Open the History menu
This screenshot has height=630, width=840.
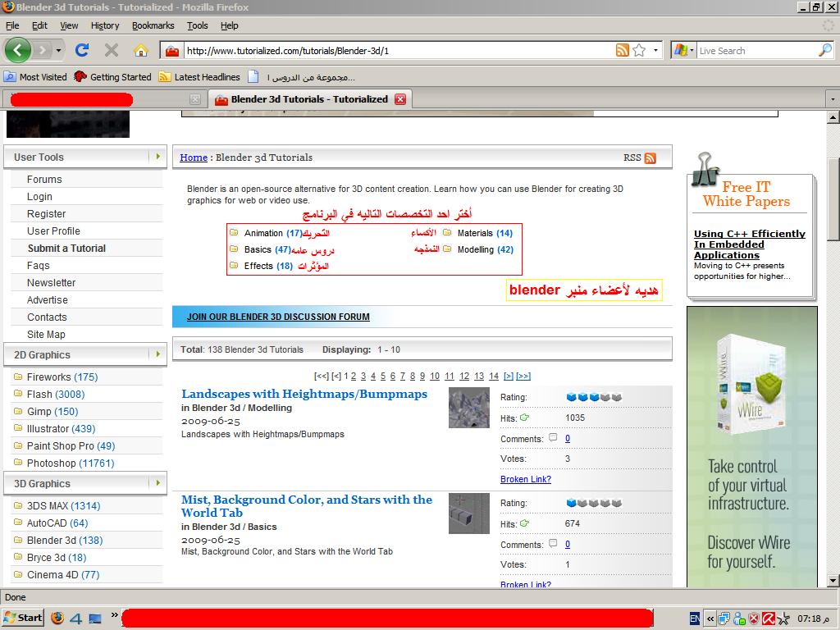pyautogui.click(x=104, y=25)
